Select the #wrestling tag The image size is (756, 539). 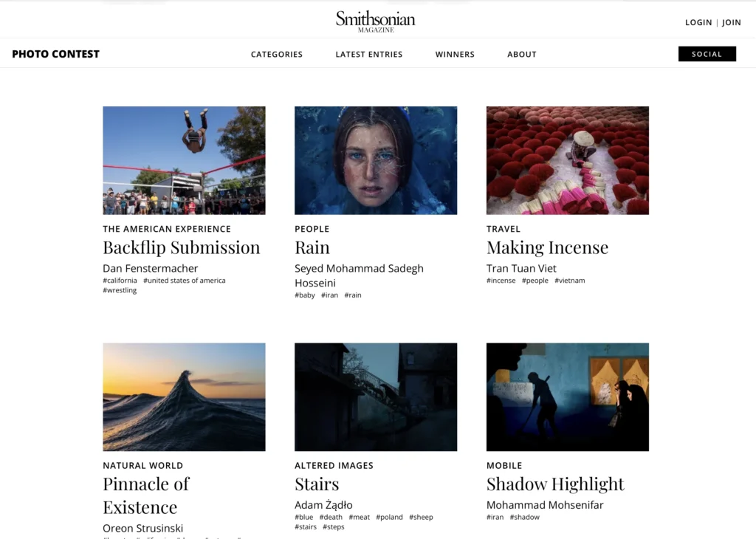[x=120, y=290]
